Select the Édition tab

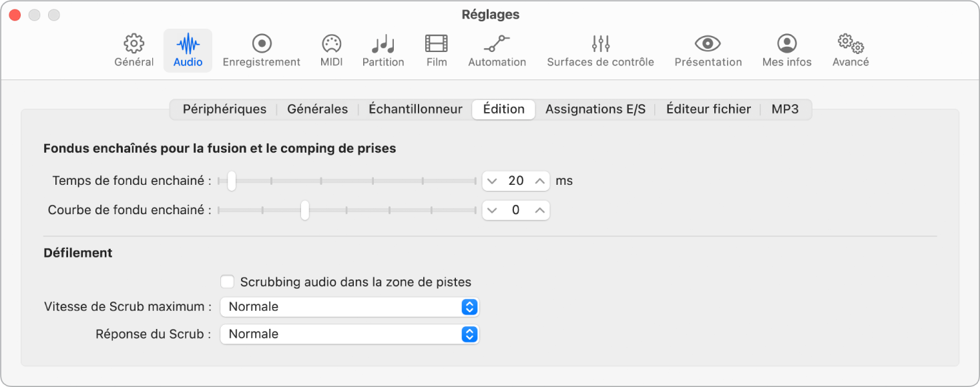(x=503, y=109)
